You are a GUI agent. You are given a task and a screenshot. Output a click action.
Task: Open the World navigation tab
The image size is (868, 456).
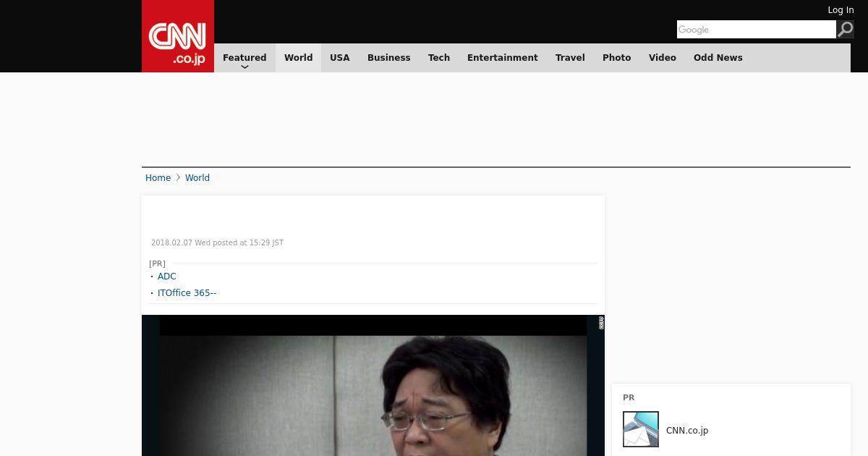[298, 58]
